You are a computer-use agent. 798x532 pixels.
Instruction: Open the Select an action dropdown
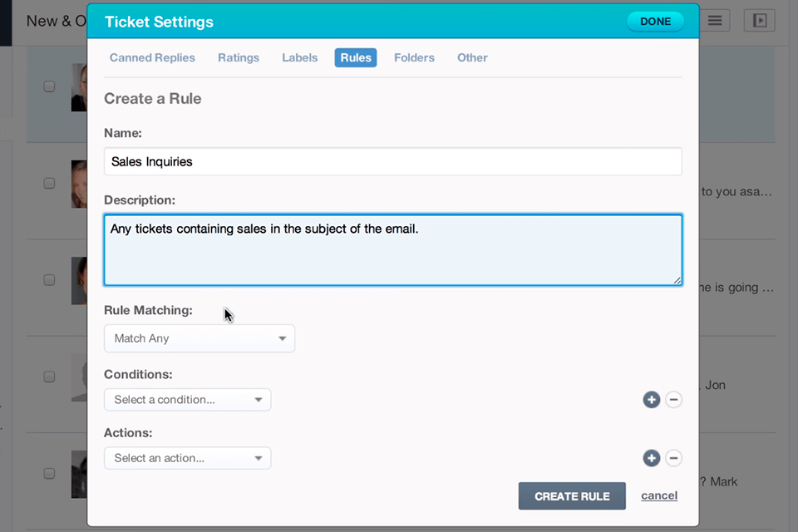pos(187,458)
